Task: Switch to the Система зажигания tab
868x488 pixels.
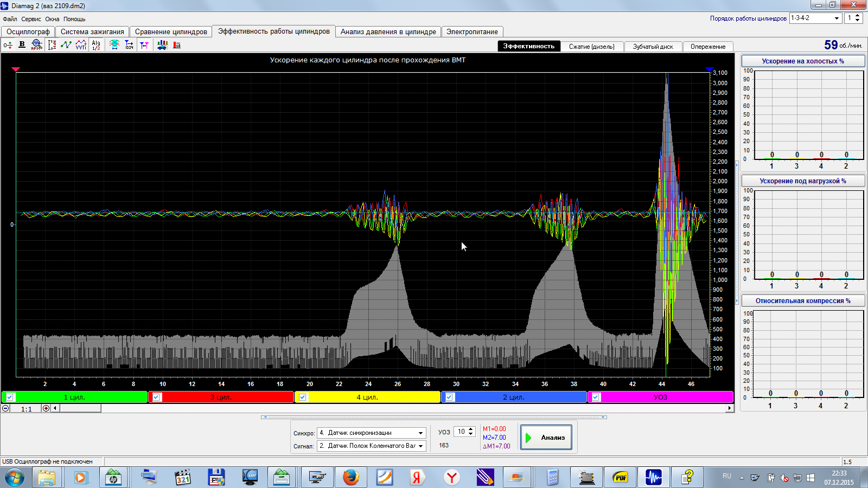Action: [x=92, y=31]
